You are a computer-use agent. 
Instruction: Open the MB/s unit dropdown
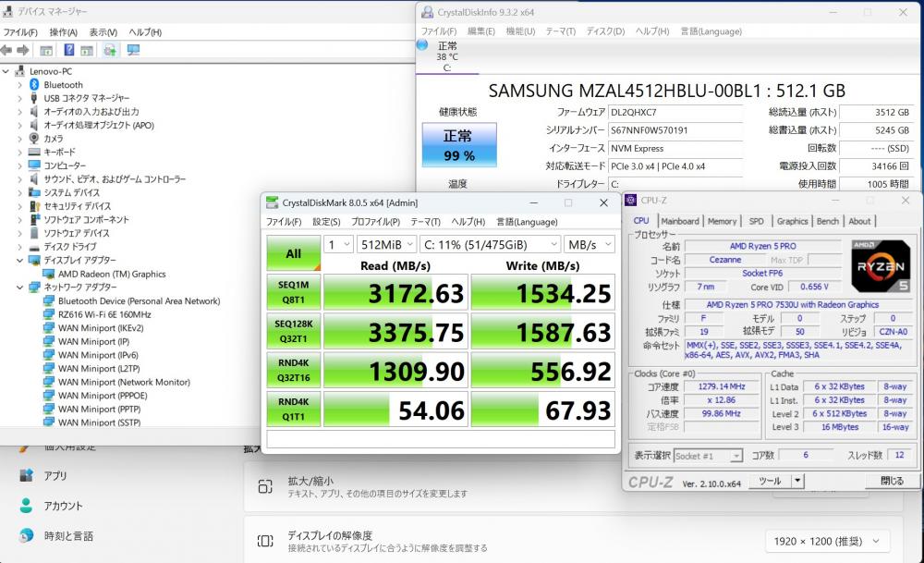(590, 245)
